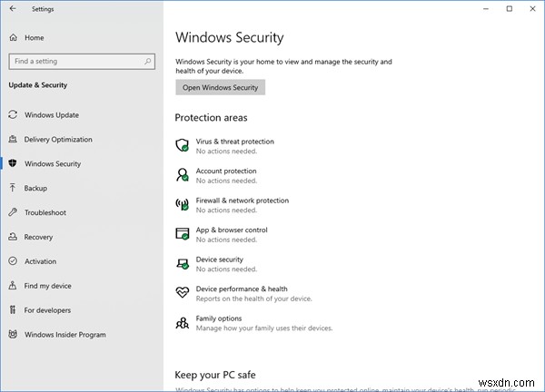Open For developers settings
545x392 pixels.
[x=47, y=310]
